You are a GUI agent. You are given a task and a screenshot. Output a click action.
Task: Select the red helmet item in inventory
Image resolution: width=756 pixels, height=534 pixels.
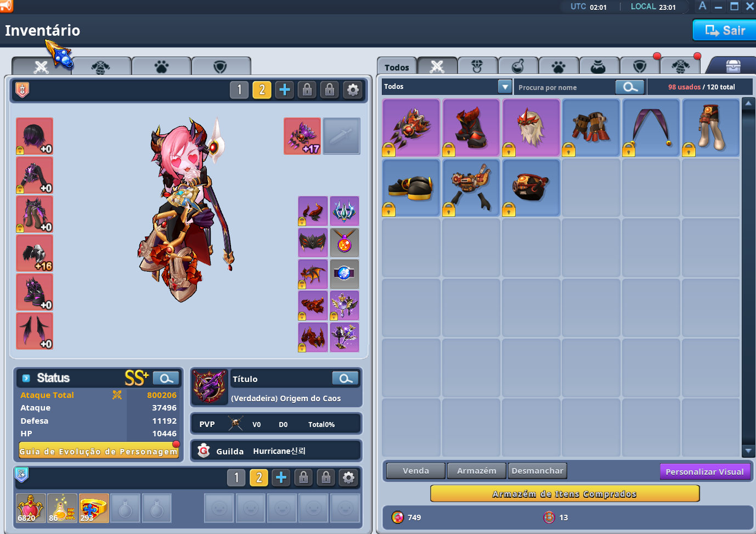pos(531,188)
